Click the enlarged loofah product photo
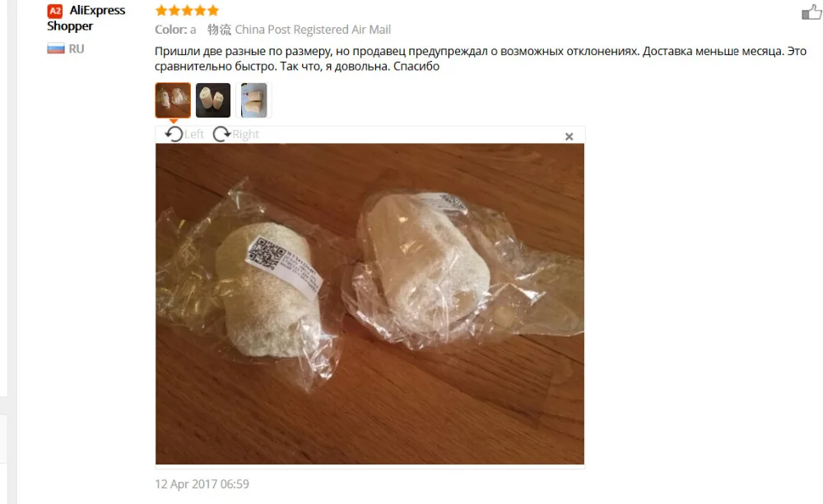Image resolution: width=823 pixels, height=504 pixels. pos(370,303)
